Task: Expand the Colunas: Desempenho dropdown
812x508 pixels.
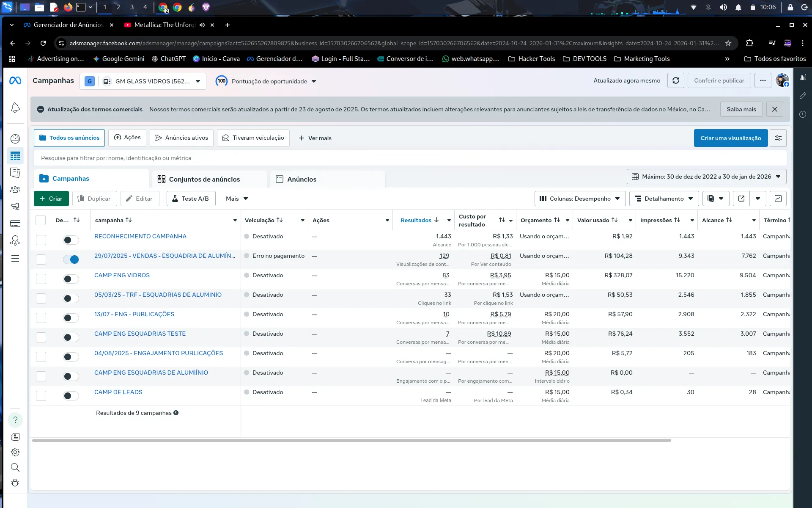Action: (x=580, y=199)
